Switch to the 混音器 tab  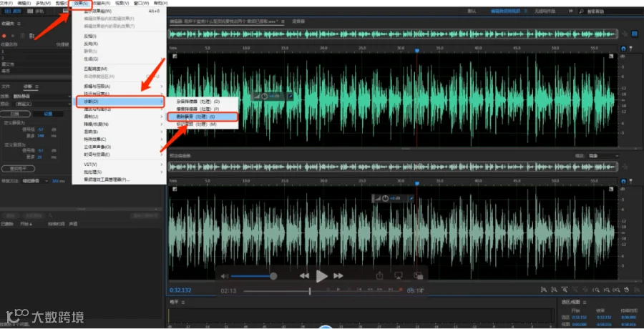[x=298, y=21]
